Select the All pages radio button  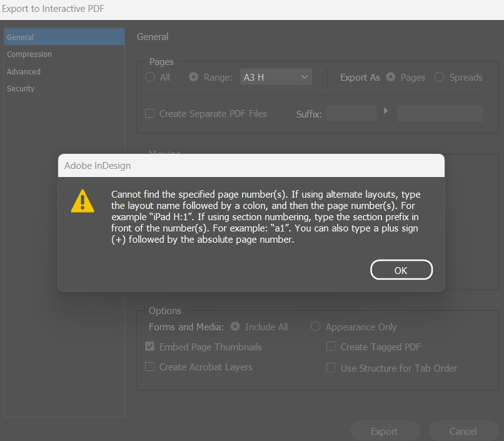click(150, 77)
